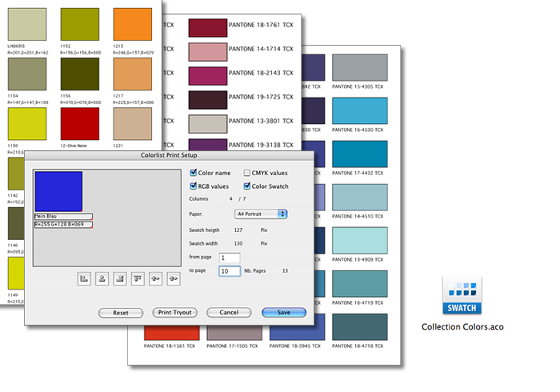Image resolution: width=560 pixels, height=392 pixels.
Task: Click the Reset button
Action: pos(121,313)
